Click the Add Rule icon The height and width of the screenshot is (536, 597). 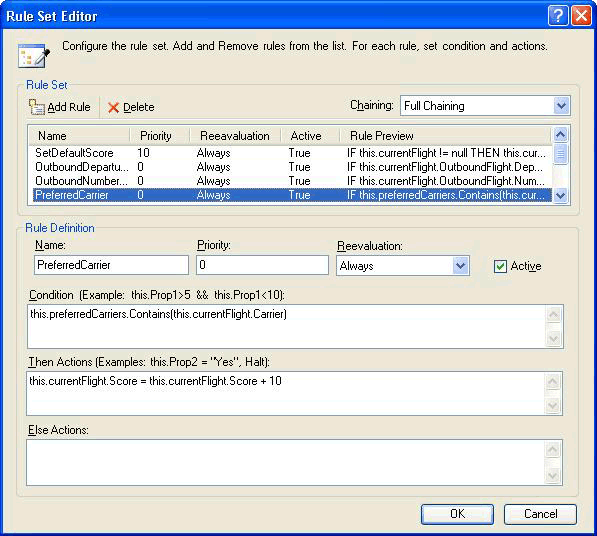point(37,107)
